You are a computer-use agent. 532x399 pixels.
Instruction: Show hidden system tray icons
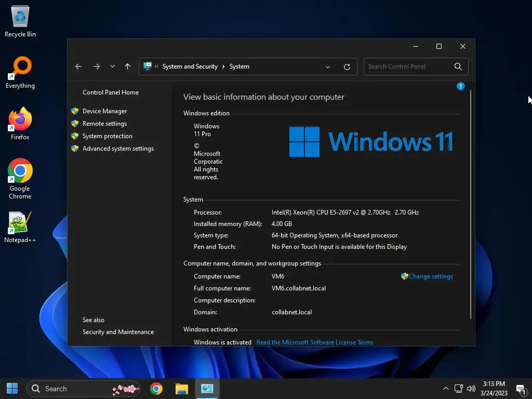[446, 389]
